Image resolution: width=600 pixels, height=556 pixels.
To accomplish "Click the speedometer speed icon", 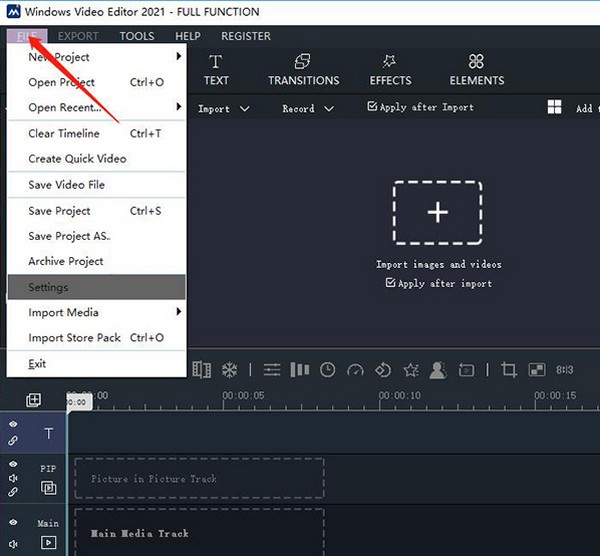I will (x=355, y=370).
